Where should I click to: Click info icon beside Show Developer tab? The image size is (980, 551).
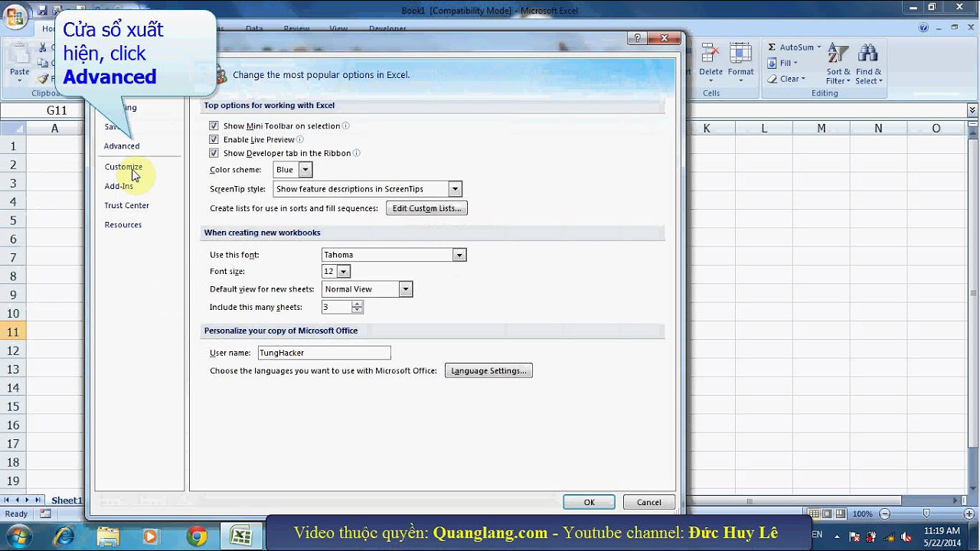[x=357, y=153]
